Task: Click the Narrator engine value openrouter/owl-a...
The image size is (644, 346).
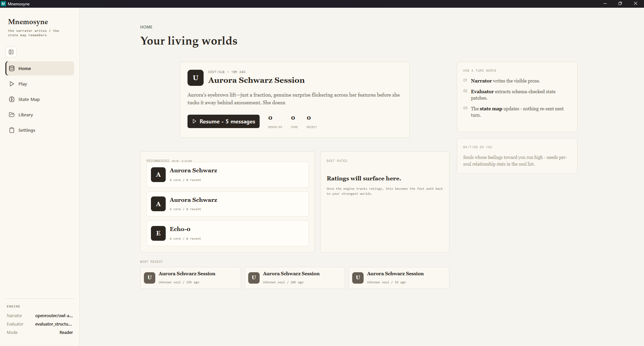Action: (x=54, y=316)
